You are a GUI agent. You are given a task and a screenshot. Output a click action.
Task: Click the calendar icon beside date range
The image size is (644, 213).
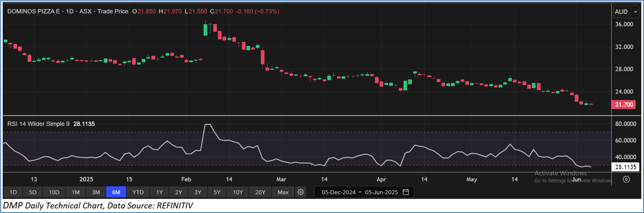406,192
